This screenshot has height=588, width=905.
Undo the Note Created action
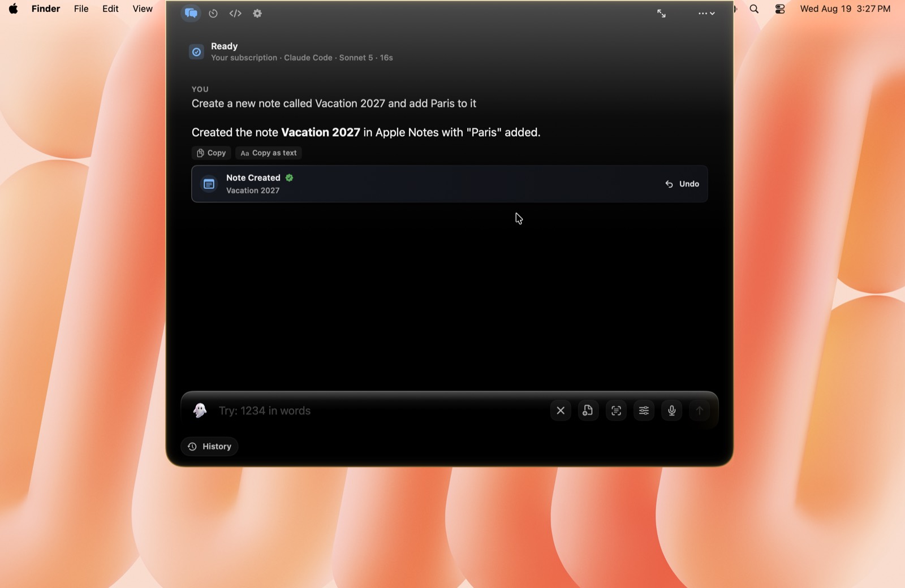coord(682,184)
